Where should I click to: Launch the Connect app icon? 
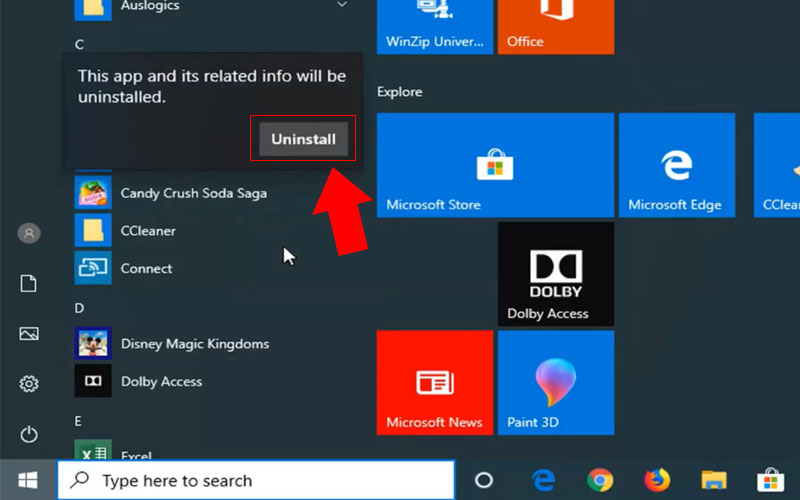(x=93, y=268)
